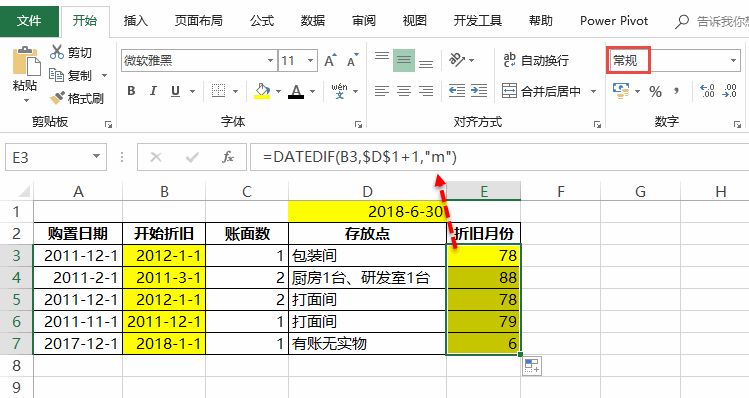This screenshot has width=749, height=398.
Task: Expand the font color arrow
Action: (312, 91)
